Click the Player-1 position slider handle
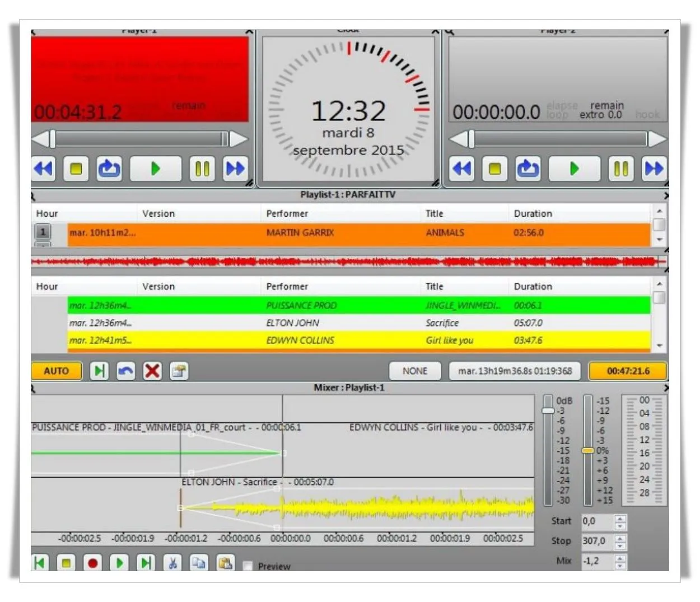The width and height of the screenshot is (700, 602). (x=52, y=139)
